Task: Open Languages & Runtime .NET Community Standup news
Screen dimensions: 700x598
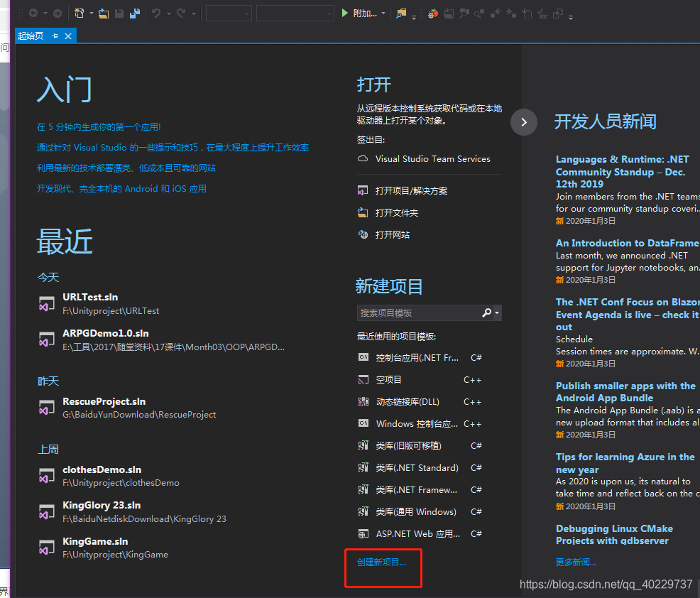Action: pyautogui.click(x=623, y=171)
